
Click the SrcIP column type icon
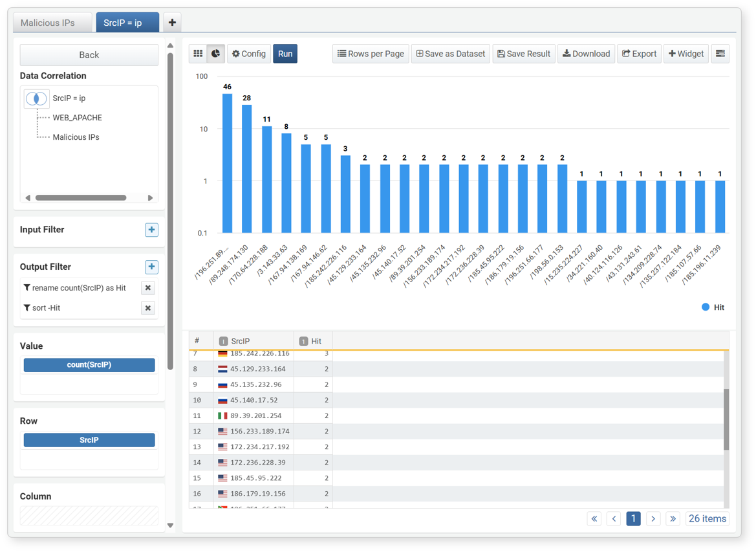pyautogui.click(x=223, y=341)
